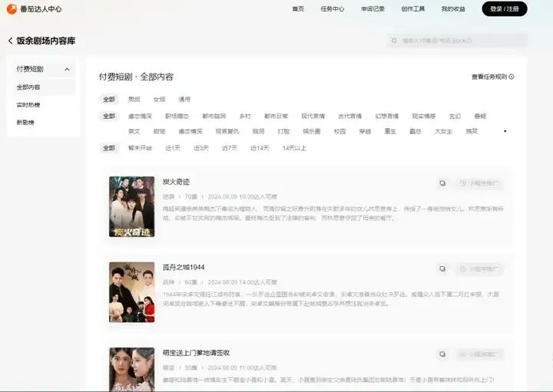Filter by 幻想言情 genre
Image resolution: width=553 pixels, height=392 pixels.
click(387, 117)
